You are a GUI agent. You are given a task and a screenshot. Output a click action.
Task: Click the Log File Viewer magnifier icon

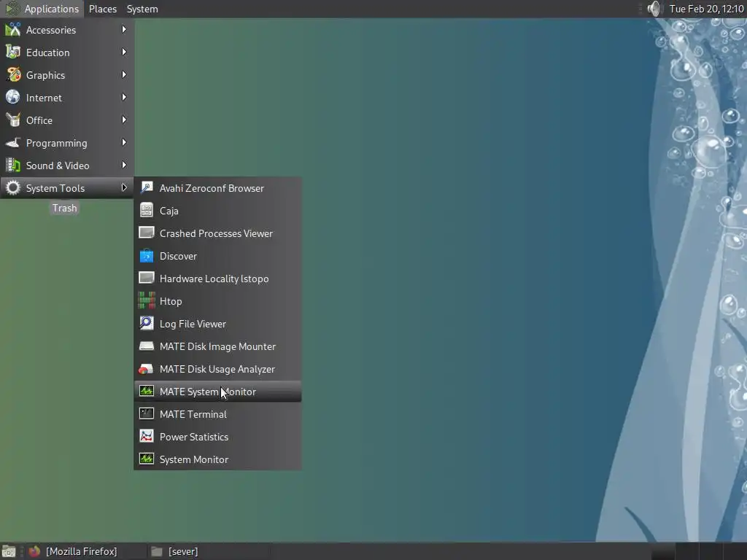pyautogui.click(x=147, y=323)
